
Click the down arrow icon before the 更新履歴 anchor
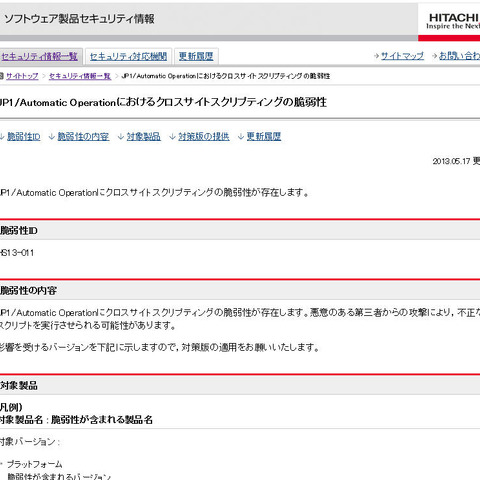pos(241,137)
